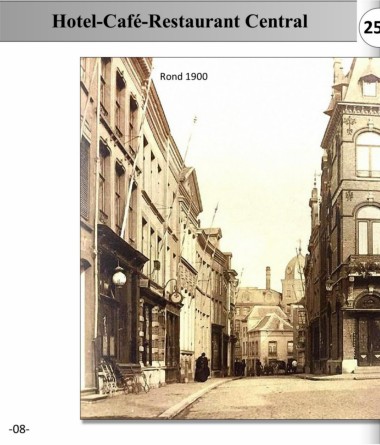Click the iron railing by the left entrance steps
This screenshot has height=445, width=380.
(108, 376)
